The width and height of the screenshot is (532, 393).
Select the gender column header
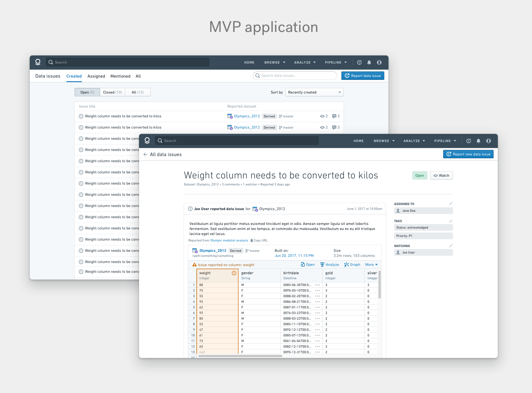click(x=259, y=275)
